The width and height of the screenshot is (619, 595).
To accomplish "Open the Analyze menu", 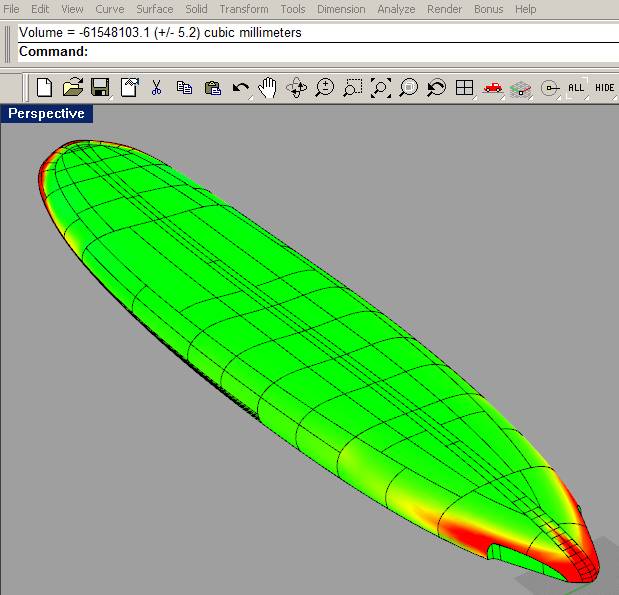I will (396, 9).
